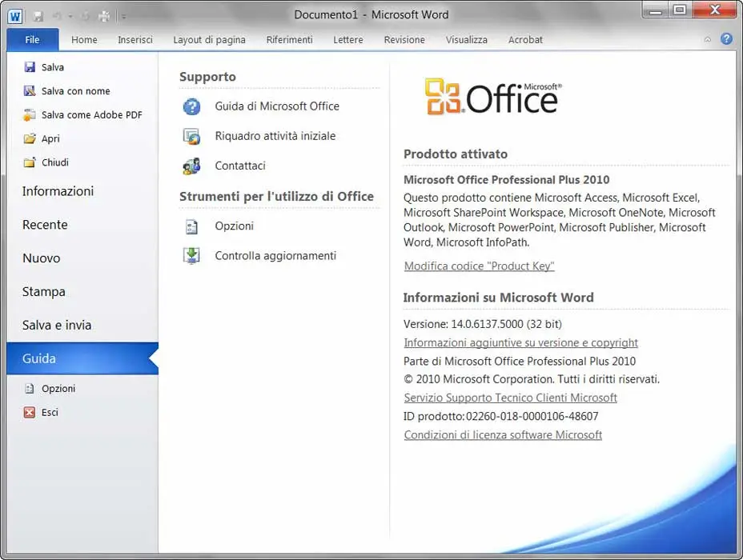Click the red Esci icon

tap(30, 412)
